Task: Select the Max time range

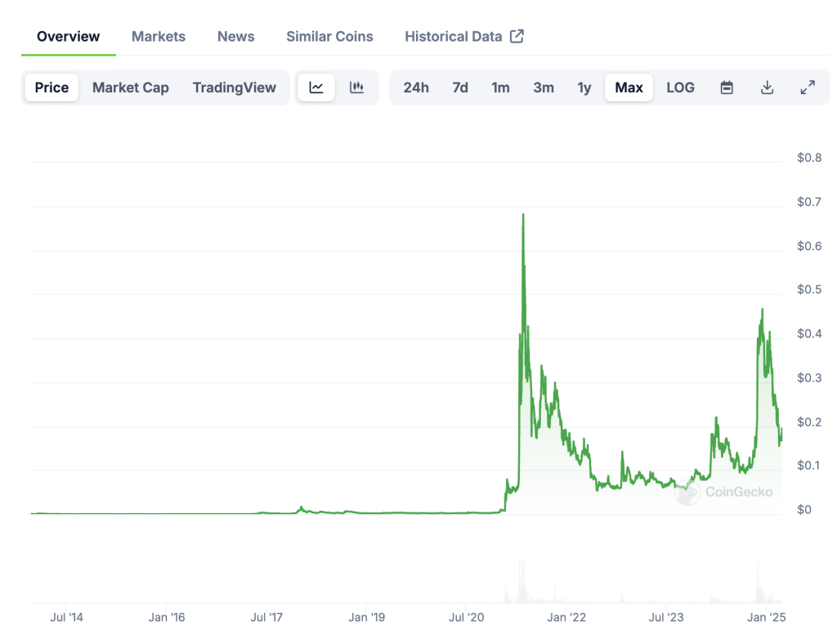Action: (629, 87)
